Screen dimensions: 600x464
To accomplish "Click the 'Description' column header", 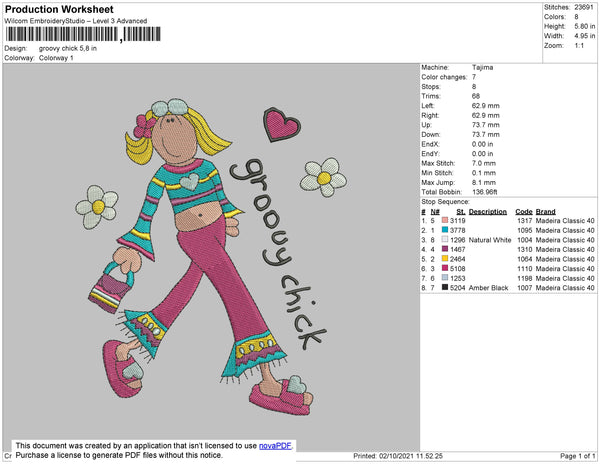I will 488,212.
